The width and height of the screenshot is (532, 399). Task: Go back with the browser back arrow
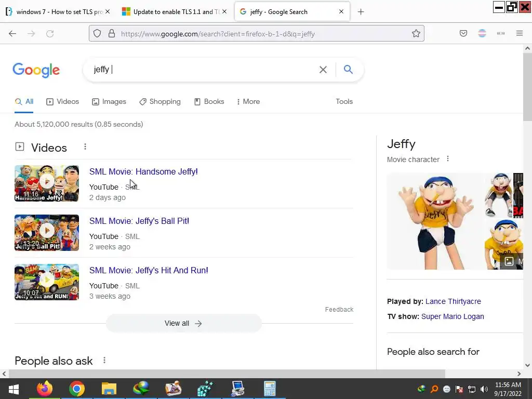point(12,34)
